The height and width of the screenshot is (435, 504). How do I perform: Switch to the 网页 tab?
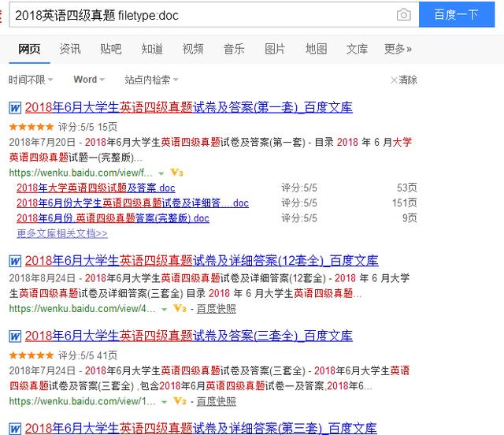tap(29, 49)
